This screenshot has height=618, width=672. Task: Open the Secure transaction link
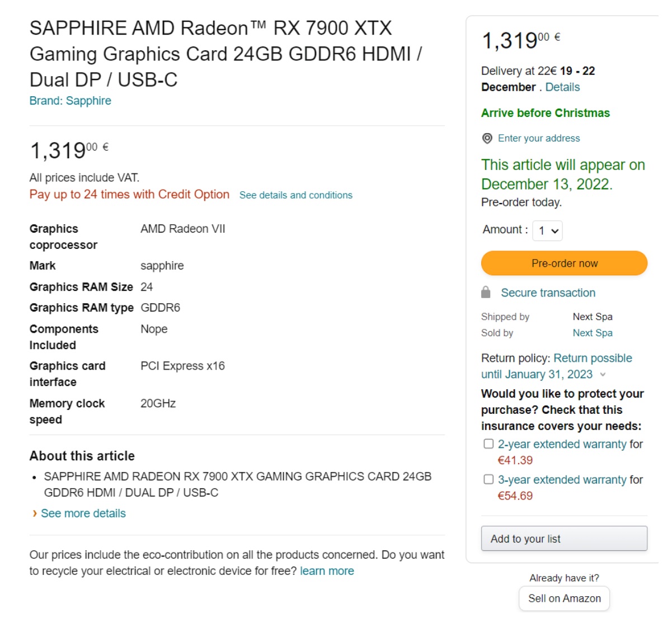(548, 293)
